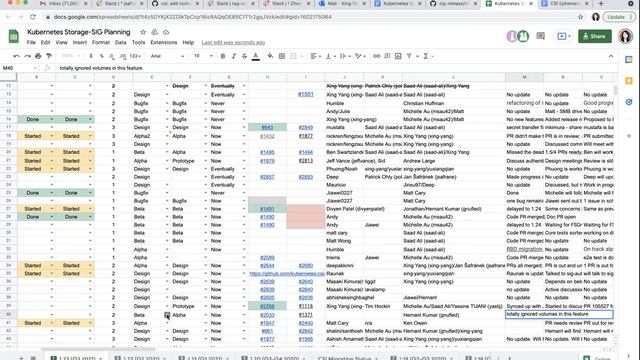
Task: Click the browser Update button
Action: tap(618, 17)
